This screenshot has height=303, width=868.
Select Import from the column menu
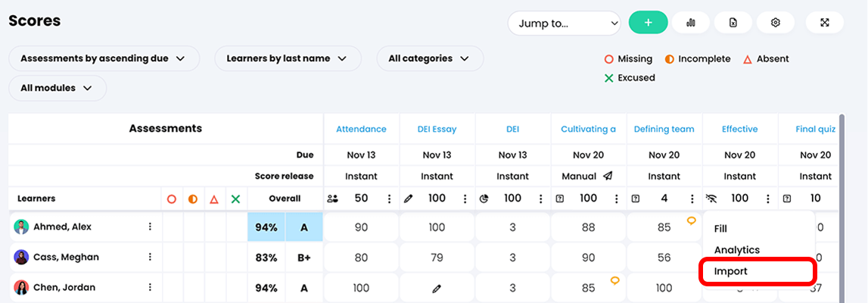(x=731, y=271)
